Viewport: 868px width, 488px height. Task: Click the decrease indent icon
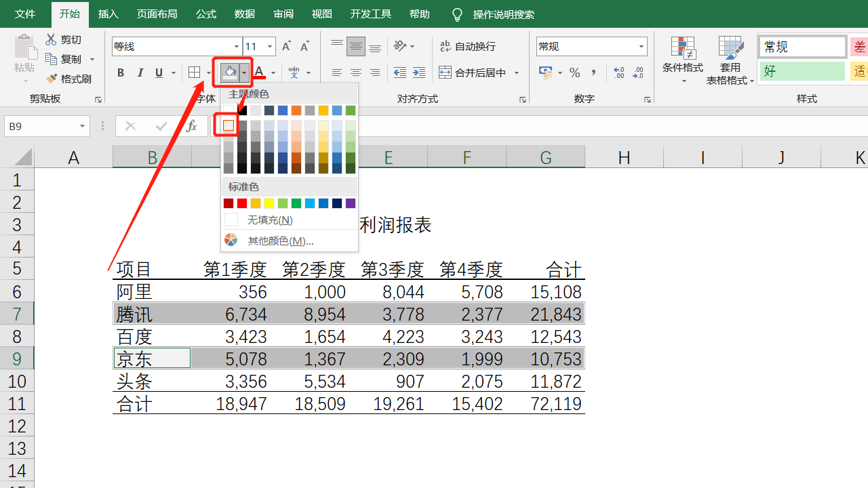coord(400,73)
